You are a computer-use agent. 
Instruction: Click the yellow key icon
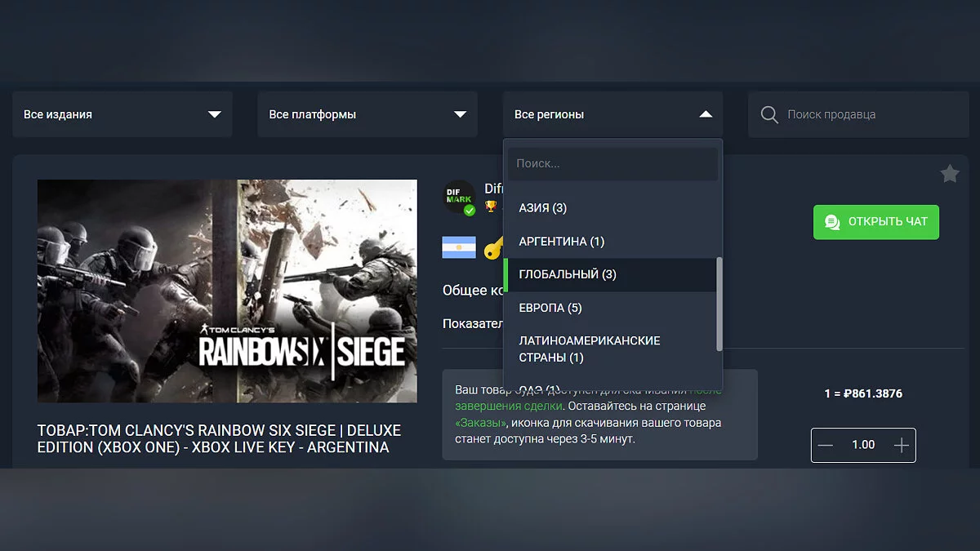click(493, 247)
